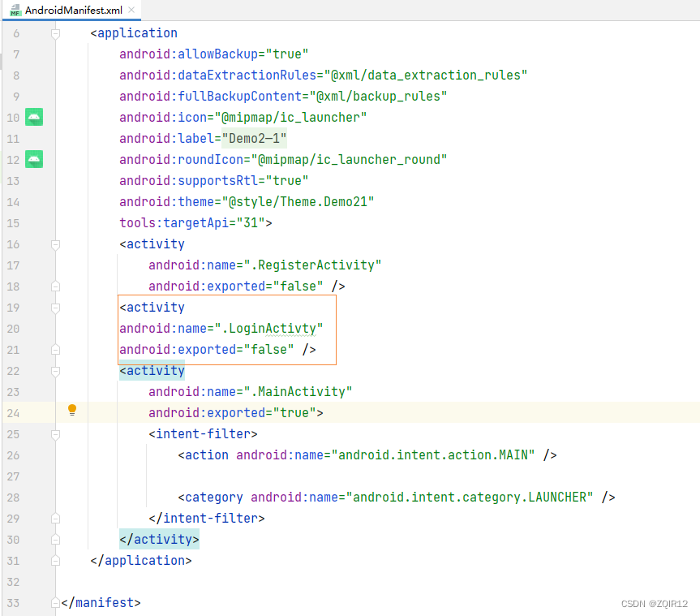Click the tools:targetApi="31" attribute

pyautogui.click(x=192, y=223)
